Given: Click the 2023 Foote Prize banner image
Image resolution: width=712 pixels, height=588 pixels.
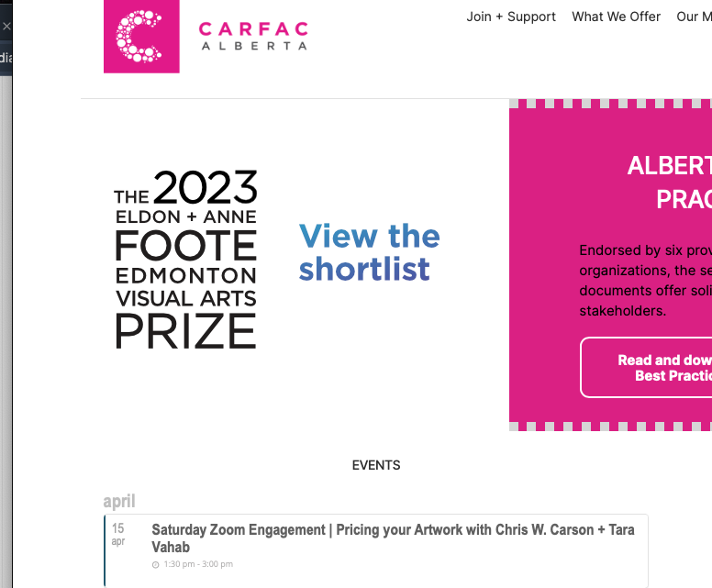Looking at the screenshot, I should [x=185, y=260].
